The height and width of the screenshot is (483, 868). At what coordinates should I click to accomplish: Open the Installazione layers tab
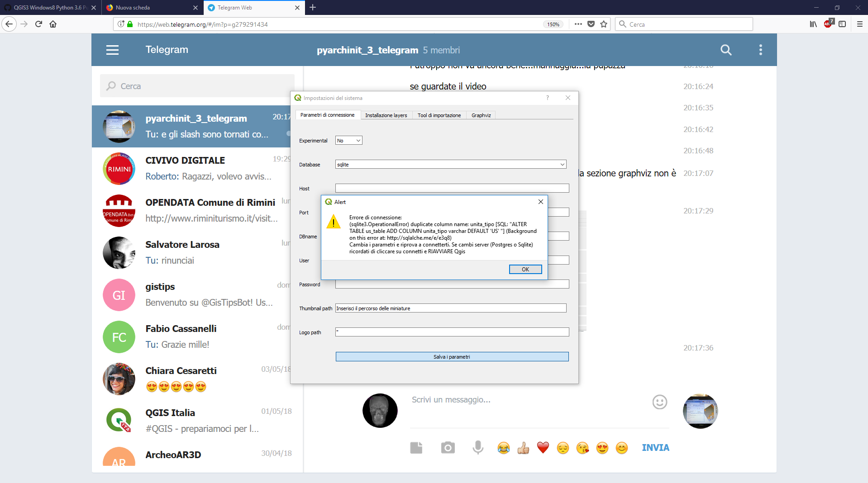pos(386,115)
